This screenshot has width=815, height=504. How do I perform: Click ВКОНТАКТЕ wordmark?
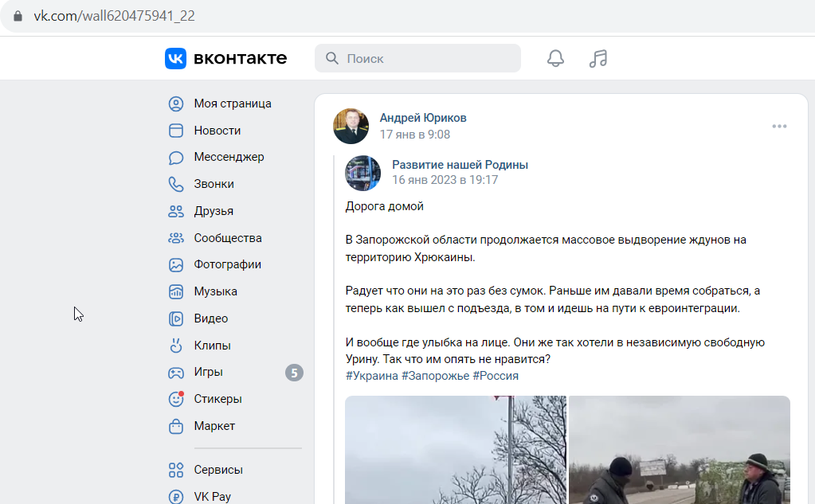(240, 58)
